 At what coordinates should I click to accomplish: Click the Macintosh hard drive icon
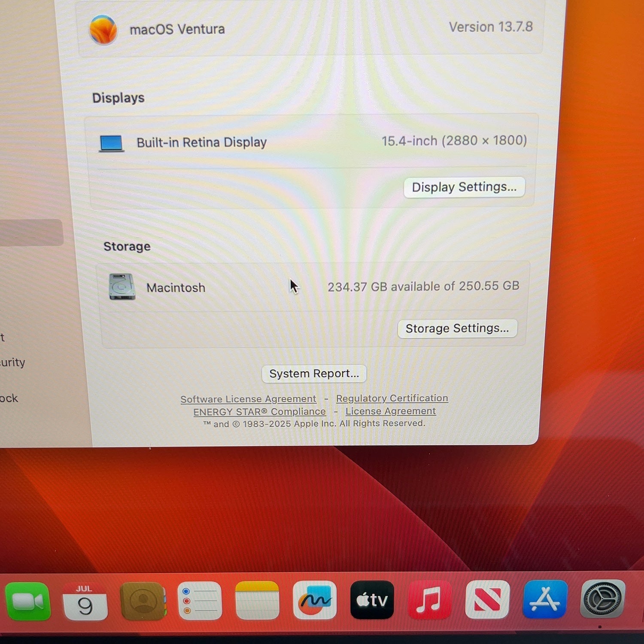[x=122, y=286]
